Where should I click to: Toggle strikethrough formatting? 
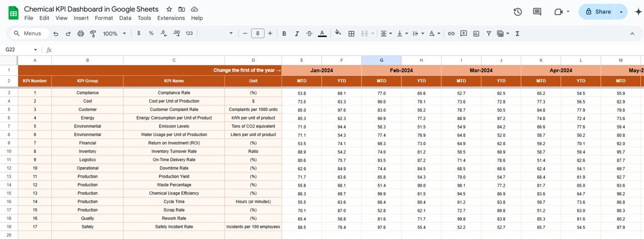(309, 34)
